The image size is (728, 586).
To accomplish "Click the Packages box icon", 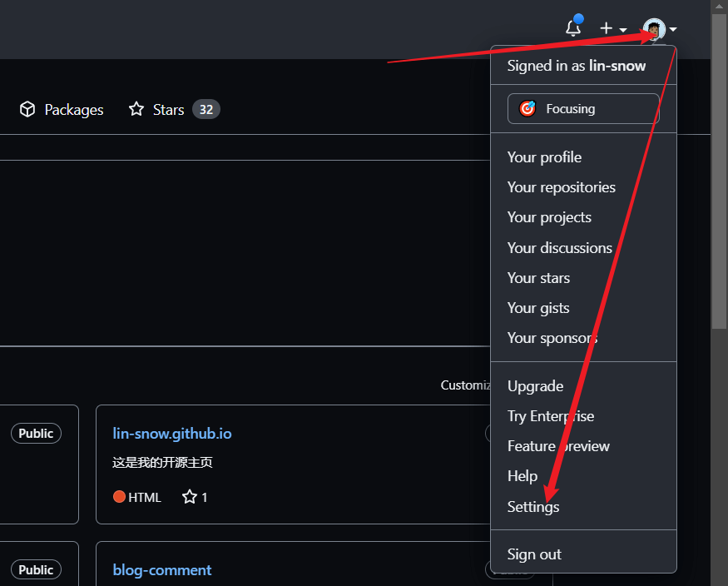I will click(x=27, y=109).
